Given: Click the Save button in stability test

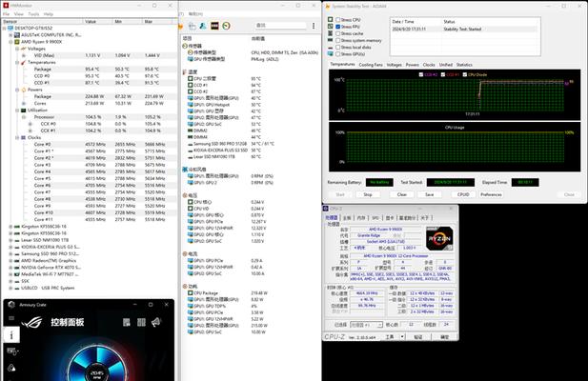Looking at the screenshot, I should coord(430,194).
